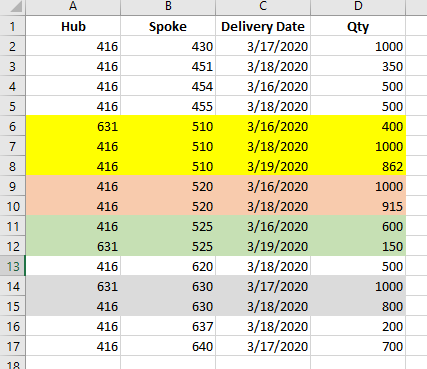Select cell with spoke 430
Screen dimensions: 427x369
168,46
